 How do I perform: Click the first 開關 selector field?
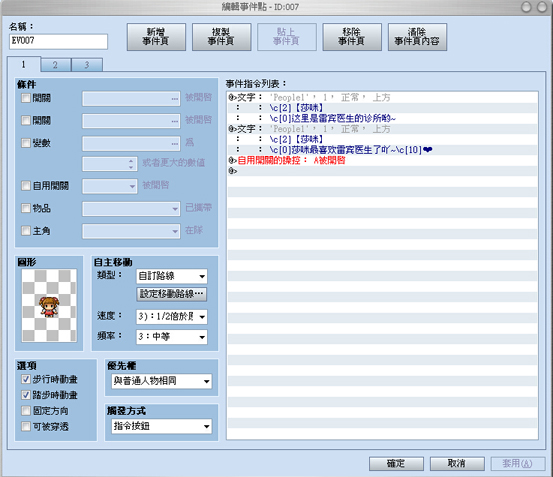(x=131, y=98)
